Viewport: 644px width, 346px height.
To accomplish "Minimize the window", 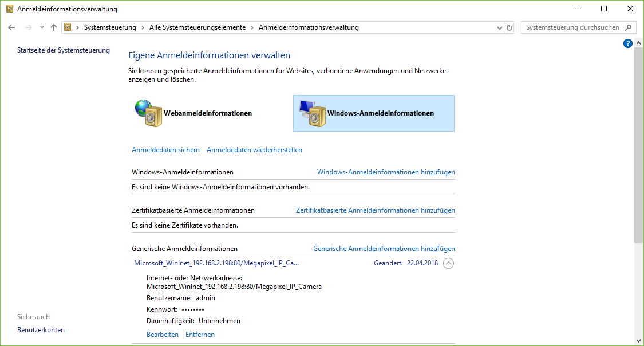I will point(578,9).
